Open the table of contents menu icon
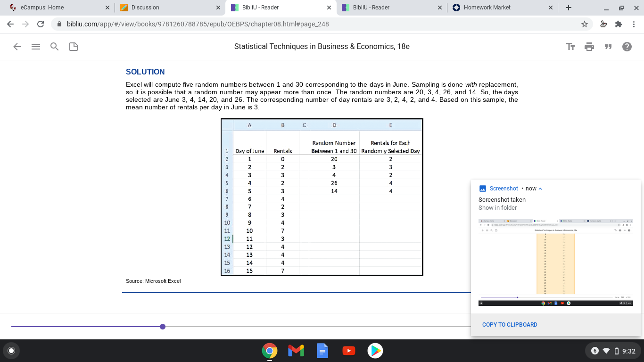The height and width of the screenshot is (362, 644). (36, 47)
